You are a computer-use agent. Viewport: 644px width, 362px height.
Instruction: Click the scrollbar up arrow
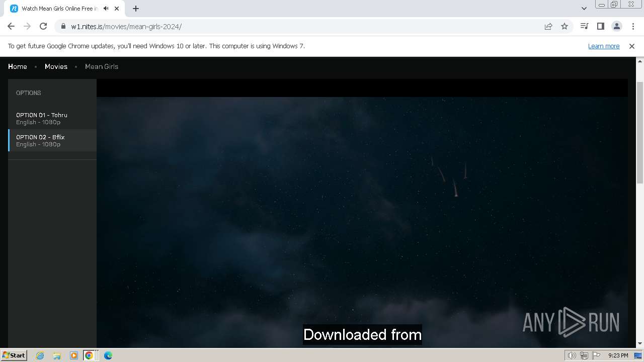pyautogui.click(x=640, y=62)
